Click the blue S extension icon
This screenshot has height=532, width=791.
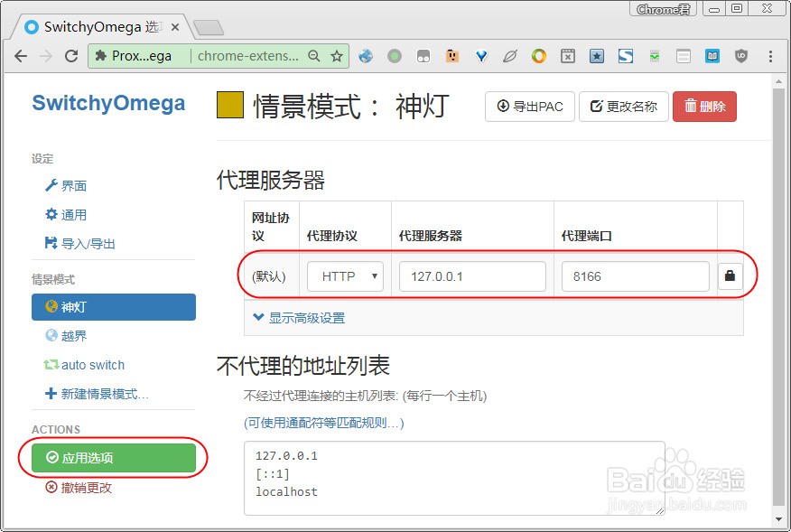coord(626,56)
